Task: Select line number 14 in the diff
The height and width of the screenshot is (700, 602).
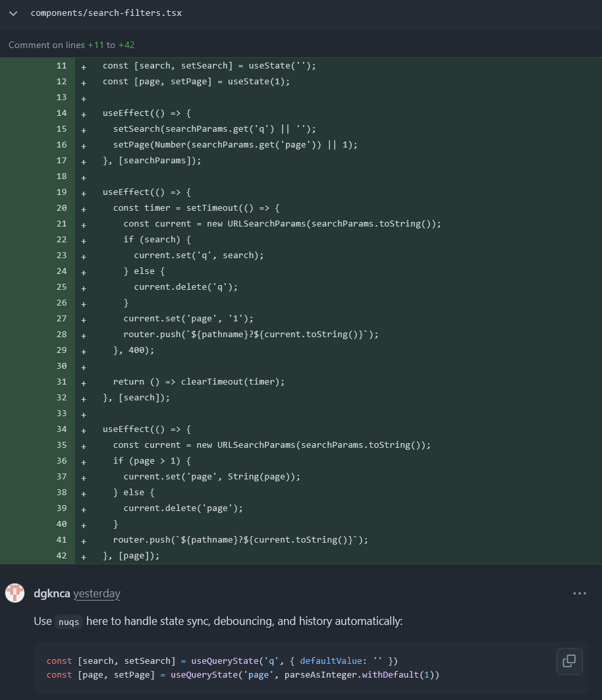Action: click(62, 113)
